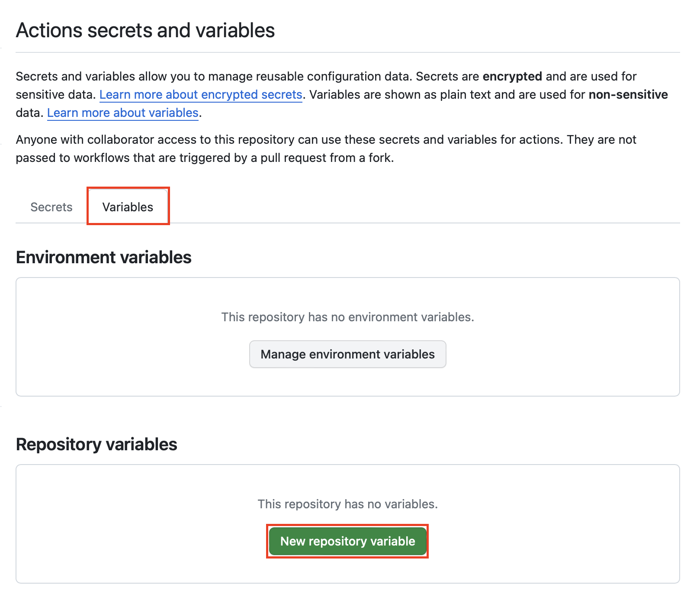Click the bold word 'encrypted'
The width and height of the screenshot is (700, 607).
(x=512, y=76)
